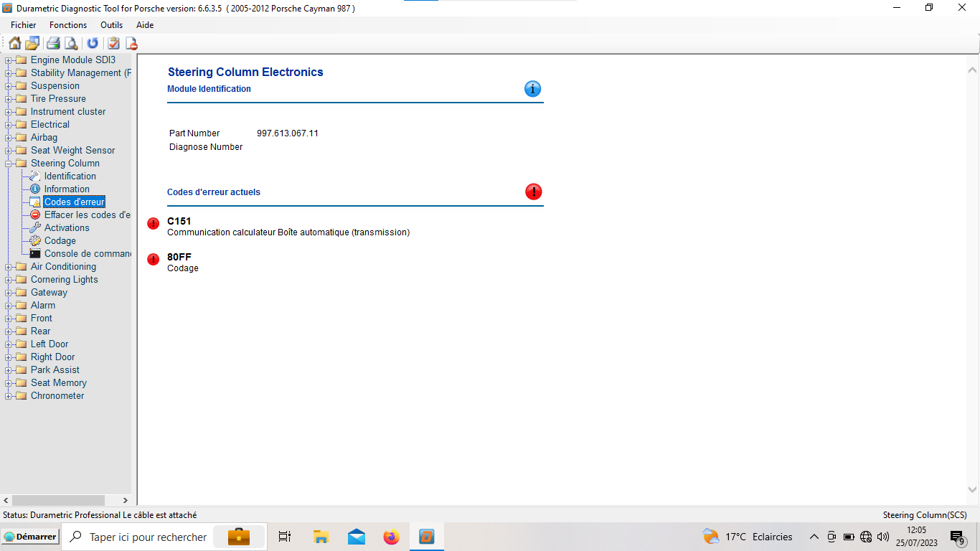
Task: Click the Windows taskbar search box
Action: click(x=164, y=537)
